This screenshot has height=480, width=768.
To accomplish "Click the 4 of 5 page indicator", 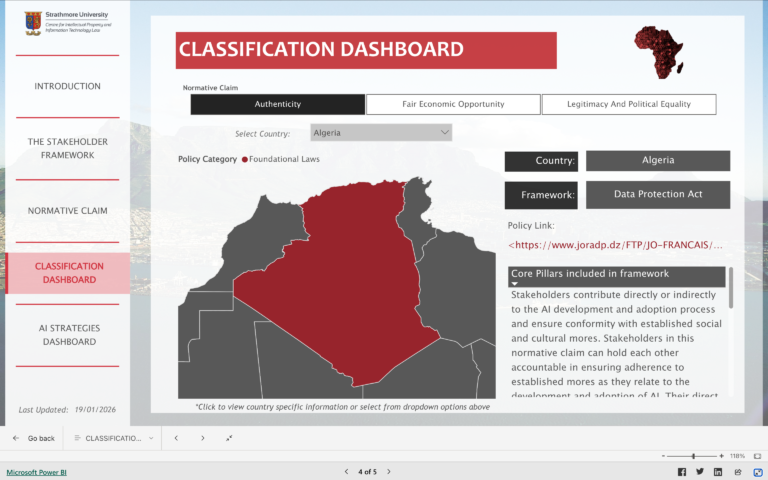I will (367, 472).
